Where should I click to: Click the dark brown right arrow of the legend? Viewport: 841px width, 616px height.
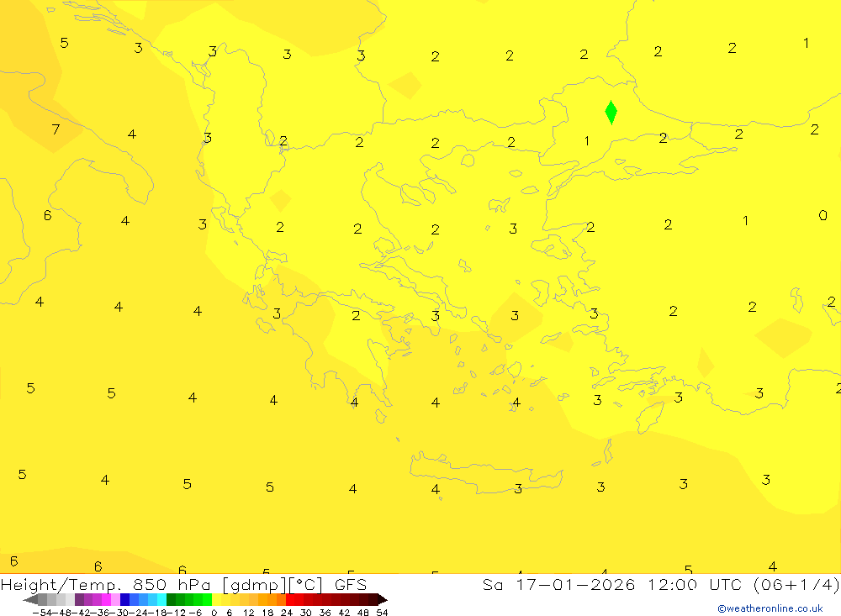[383, 599]
